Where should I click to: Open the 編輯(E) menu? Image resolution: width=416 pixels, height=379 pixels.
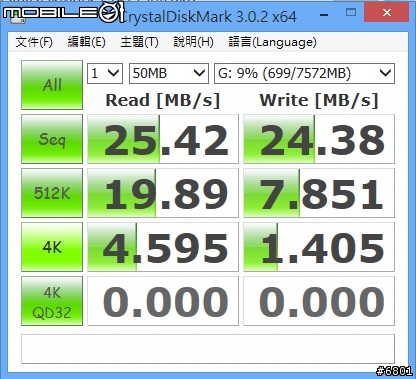86,42
